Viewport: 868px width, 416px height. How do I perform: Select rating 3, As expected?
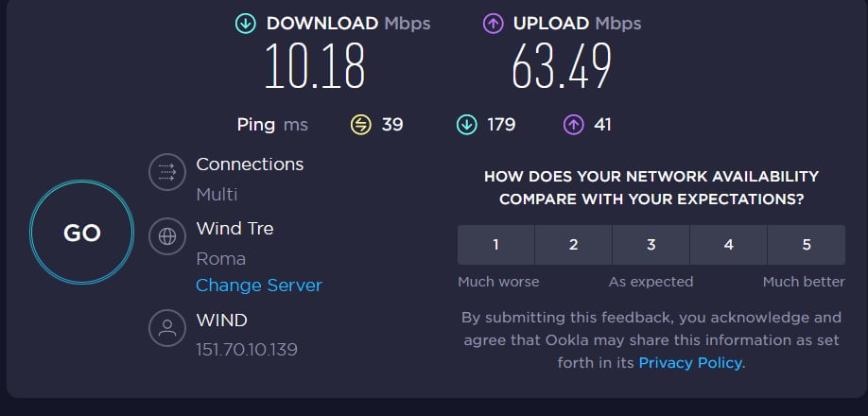coord(651,245)
